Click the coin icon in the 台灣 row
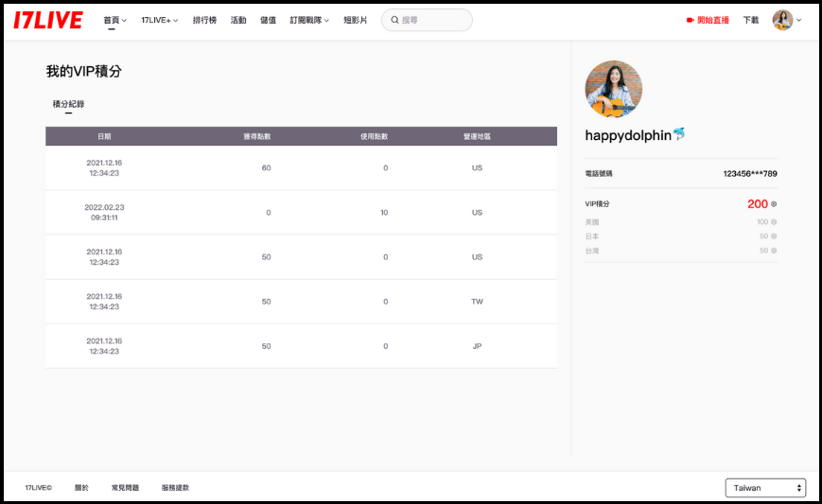 coord(774,251)
